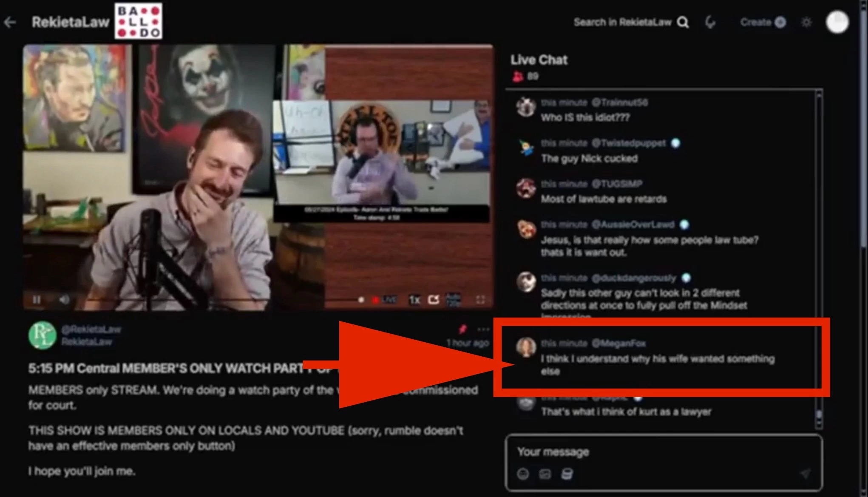Click the viewer count icon under Live Chat
The width and height of the screenshot is (868, 497).
pos(517,76)
